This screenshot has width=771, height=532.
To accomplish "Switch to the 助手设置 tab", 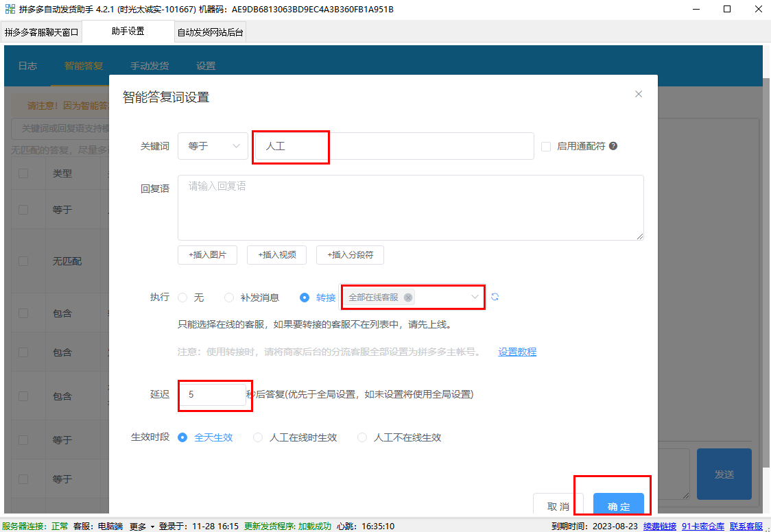I will coord(128,31).
